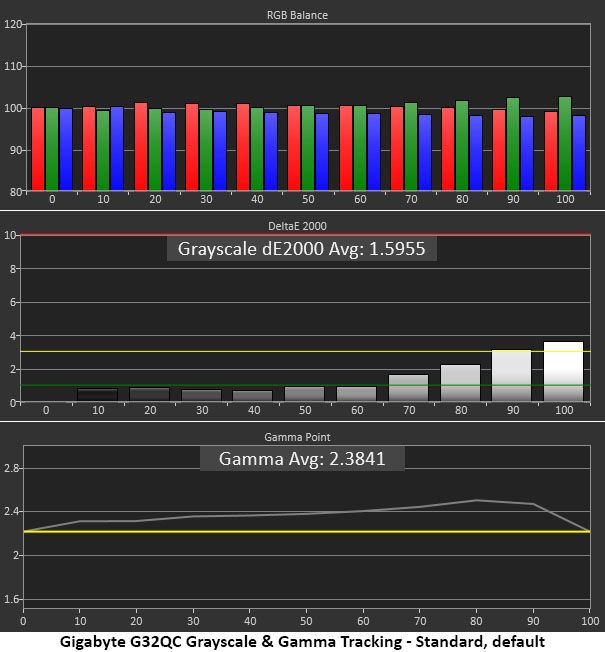Screen dimensions: 605x652
Task: Click the 6 label on DeltaE y-axis
Action: 13,302
